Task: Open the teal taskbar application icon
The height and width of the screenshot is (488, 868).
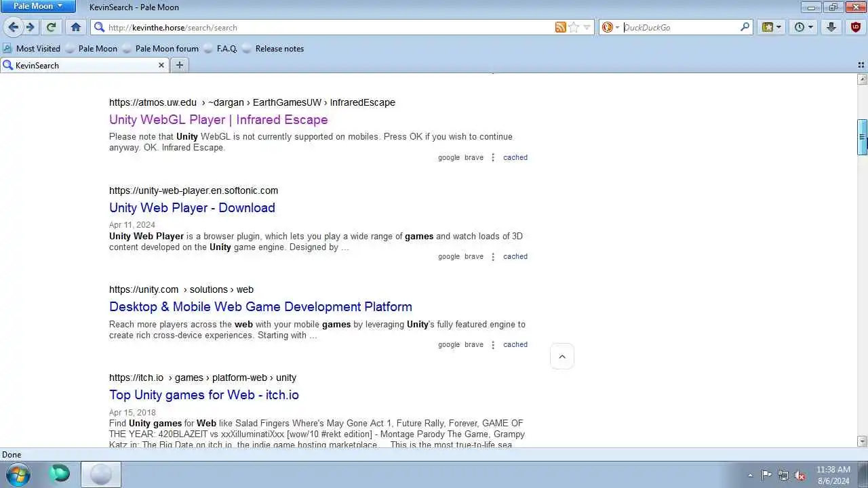Action: 60,474
